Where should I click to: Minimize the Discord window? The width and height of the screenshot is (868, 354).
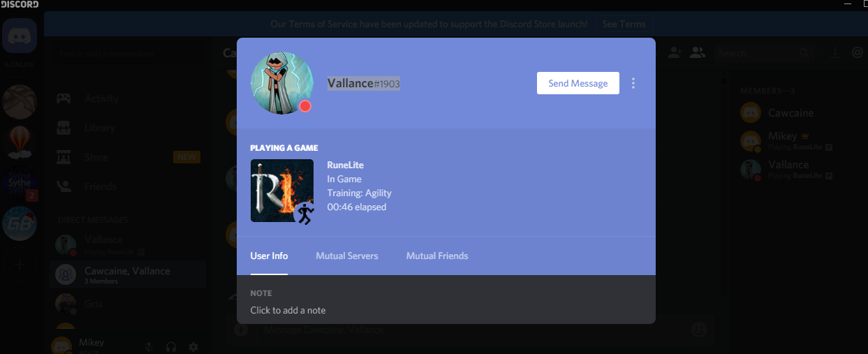848,4
